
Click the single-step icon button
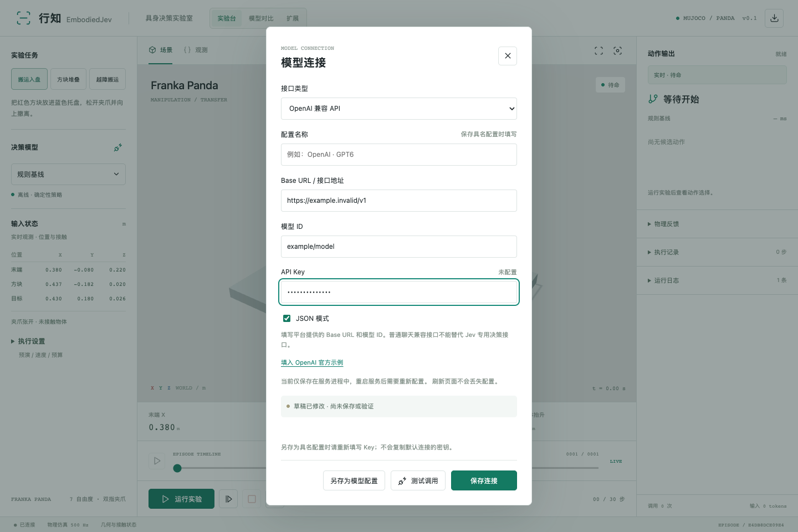228,499
